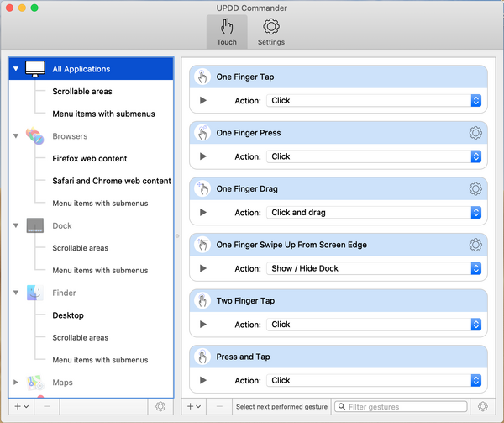The image size is (504, 423).
Task: Click the Filter gestures search field
Action: [407, 406]
